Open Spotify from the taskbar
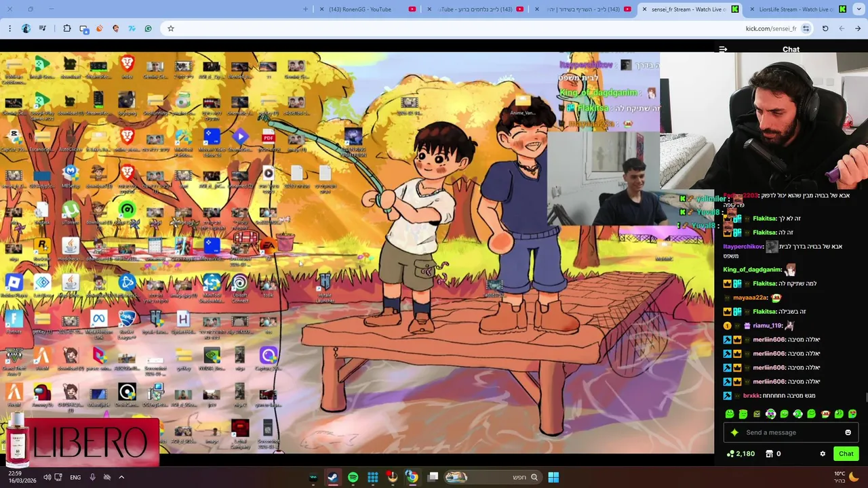This screenshot has width=868, height=488. coord(353,477)
